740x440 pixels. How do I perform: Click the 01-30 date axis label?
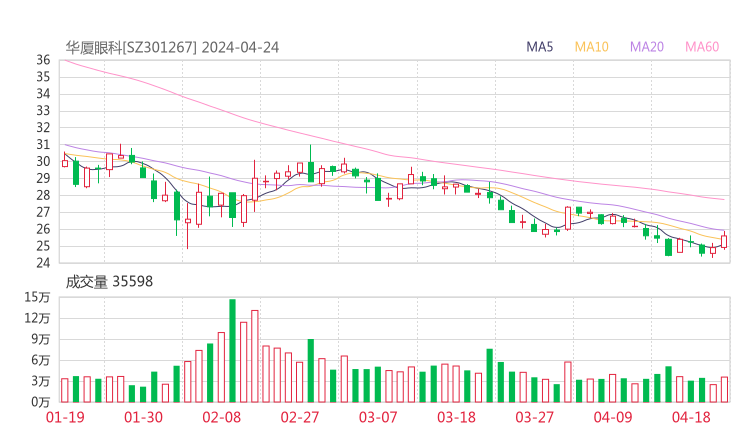[x=143, y=417]
